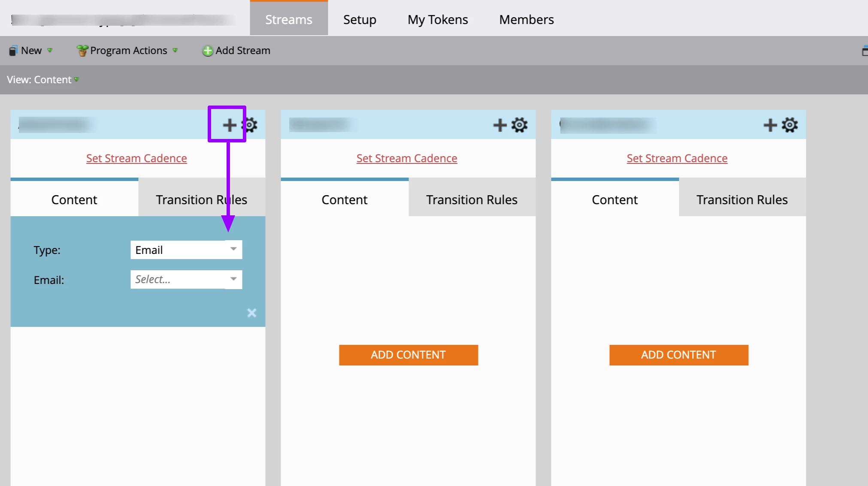The image size is (868, 486).
Task: Click Set Stream Cadence link in third stream
Action: tap(677, 158)
